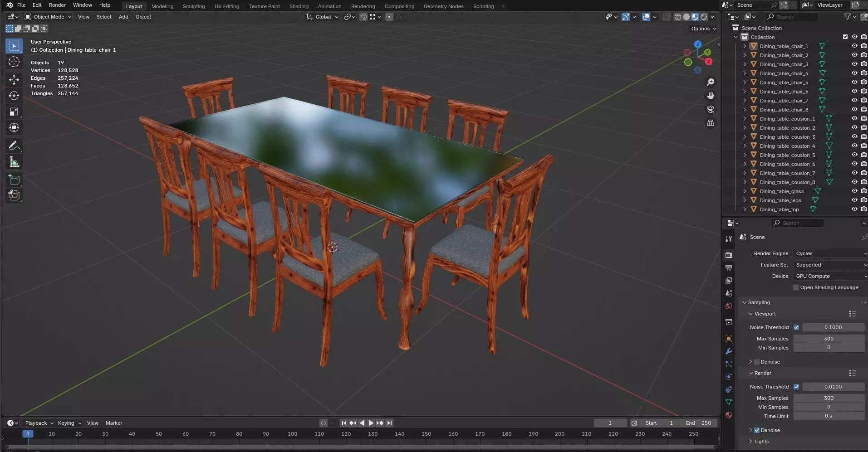Select Dining_table_cousion_1 in outliner

787,118
